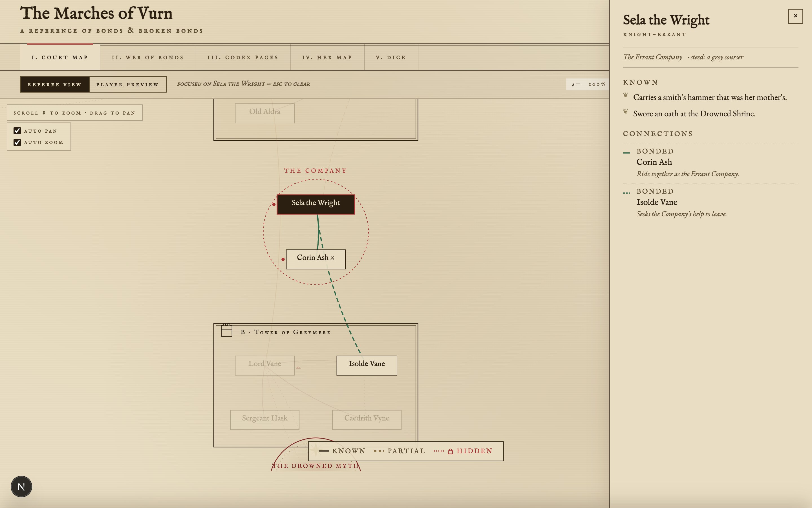Click the red dot left of Sela the Wright node
The height and width of the screenshot is (508, 812).
[274, 204]
